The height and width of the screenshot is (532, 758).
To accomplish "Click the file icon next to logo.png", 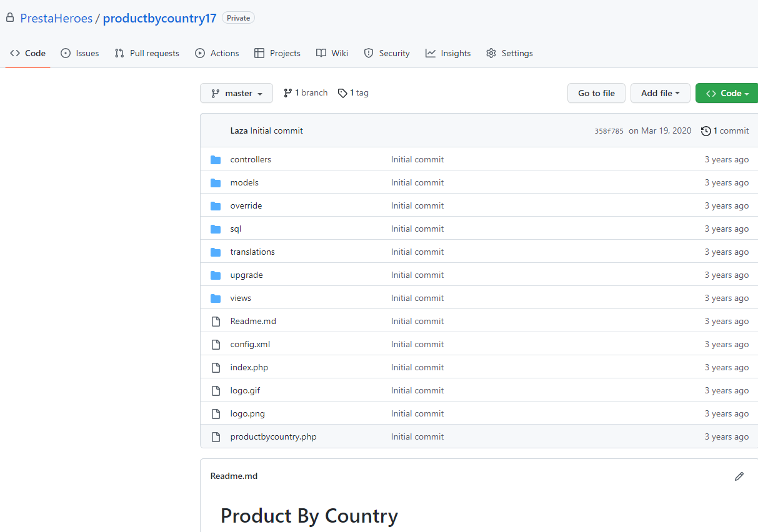I will click(x=216, y=414).
